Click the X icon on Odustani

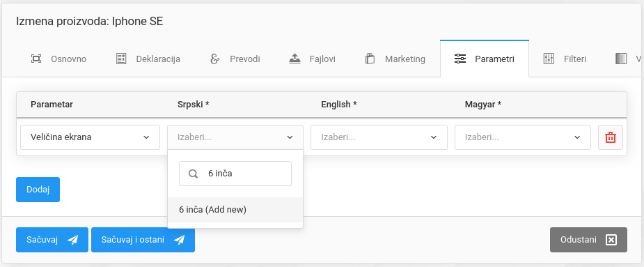[611, 240]
